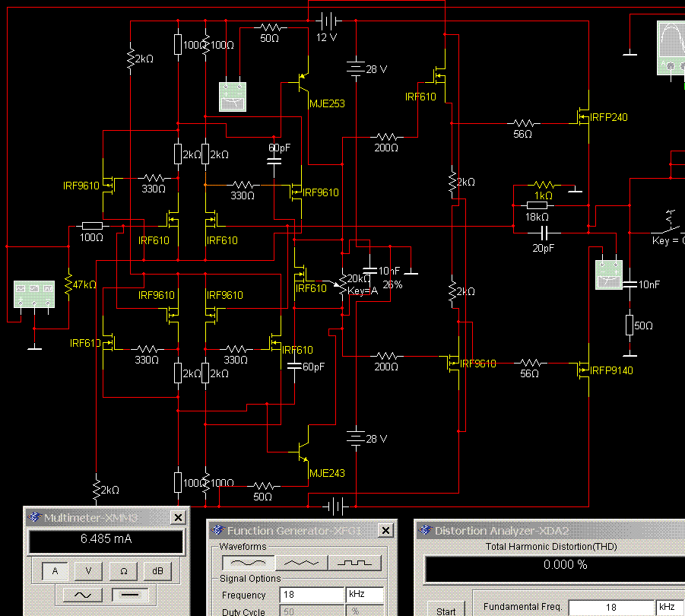The height and width of the screenshot is (616, 685).
Task: Select the upper 28 V battery
Action: point(356,68)
